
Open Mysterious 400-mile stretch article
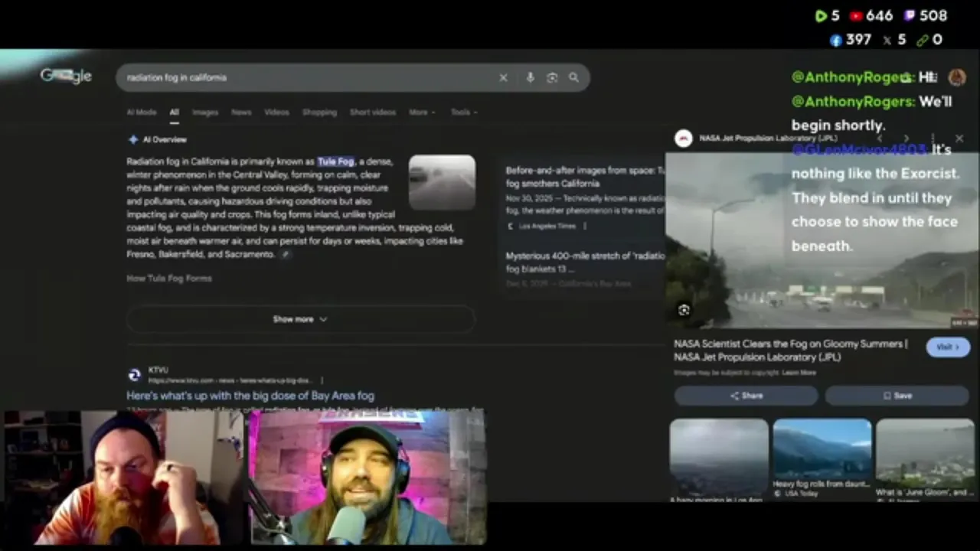[x=585, y=262]
